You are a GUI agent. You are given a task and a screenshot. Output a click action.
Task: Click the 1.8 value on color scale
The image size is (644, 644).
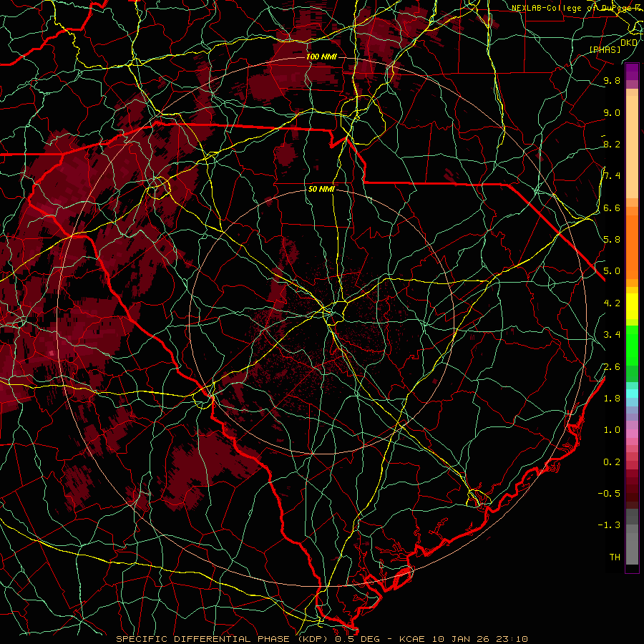(612, 399)
